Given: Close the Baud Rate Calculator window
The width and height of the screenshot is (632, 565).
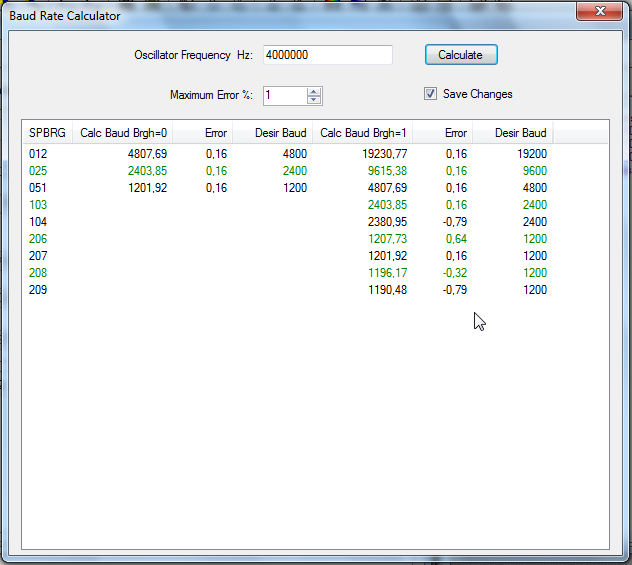Looking at the screenshot, I should [x=600, y=11].
